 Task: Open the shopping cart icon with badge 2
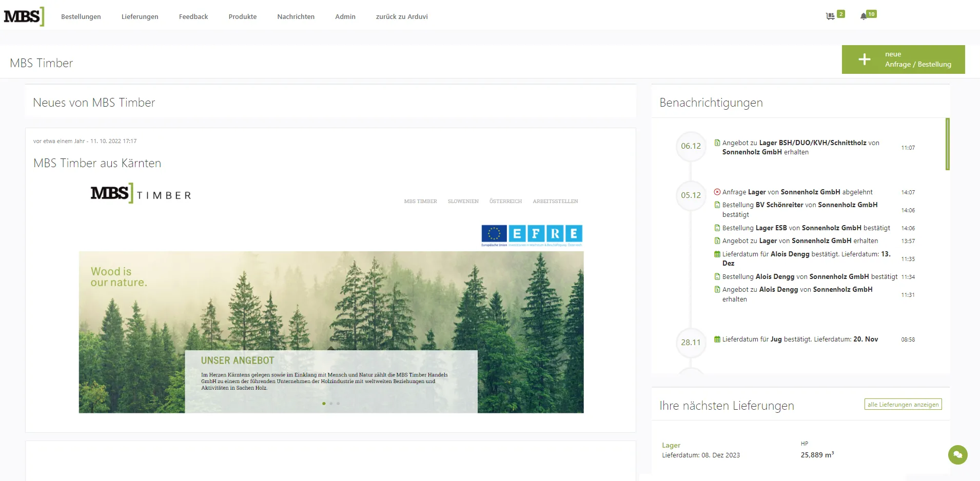tap(830, 16)
